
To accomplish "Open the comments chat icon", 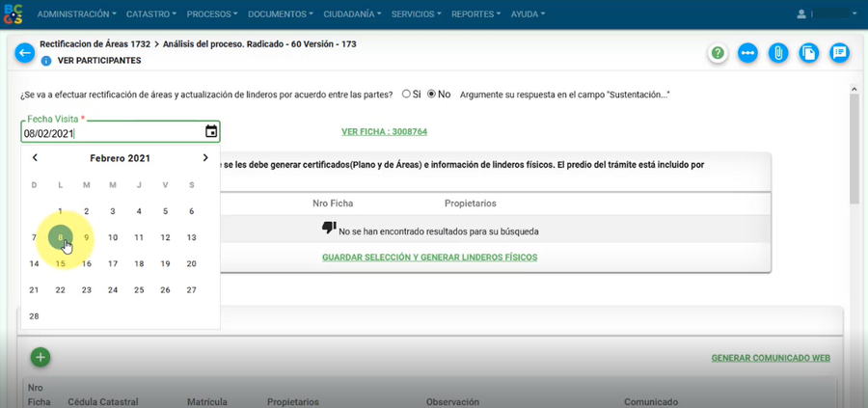I will [x=840, y=53].
